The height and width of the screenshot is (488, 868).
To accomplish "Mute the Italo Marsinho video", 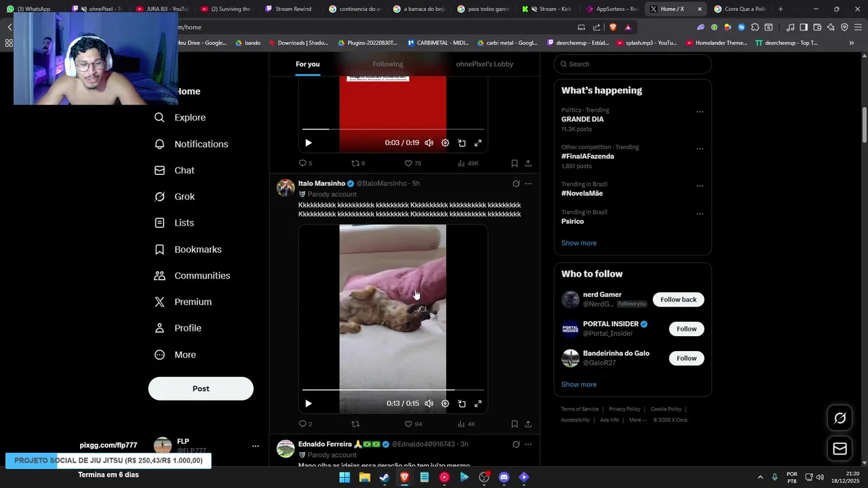I will pos(429,403).
